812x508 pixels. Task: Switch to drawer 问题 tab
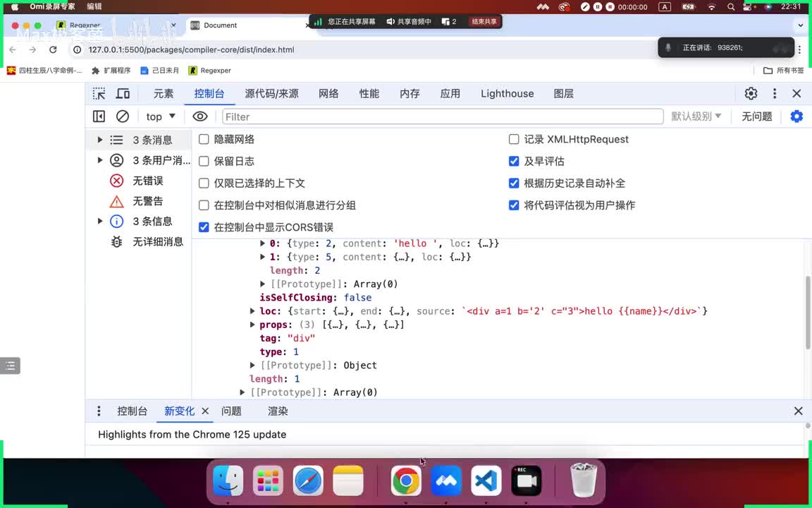231,411
